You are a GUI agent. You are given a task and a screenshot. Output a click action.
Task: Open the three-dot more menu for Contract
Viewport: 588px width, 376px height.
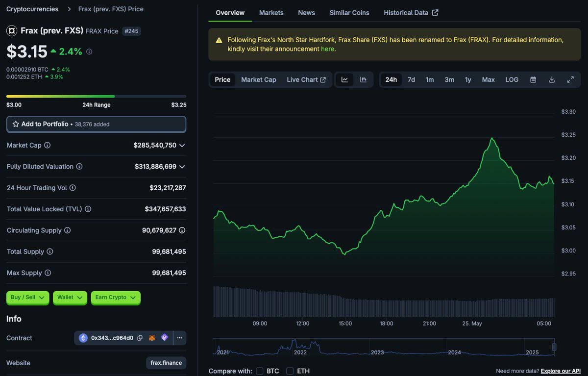pyautogui.click(x=179, y=338)
